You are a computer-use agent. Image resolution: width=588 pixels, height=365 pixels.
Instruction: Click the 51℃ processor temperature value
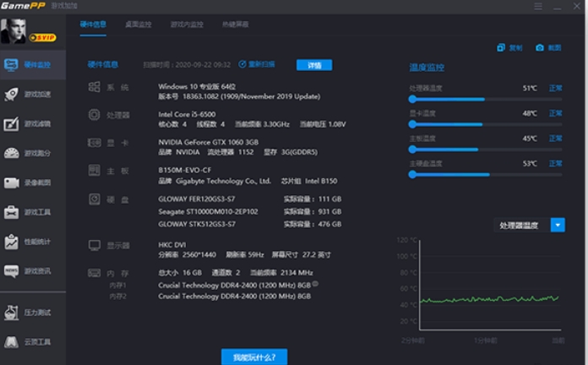pos(530,88)
